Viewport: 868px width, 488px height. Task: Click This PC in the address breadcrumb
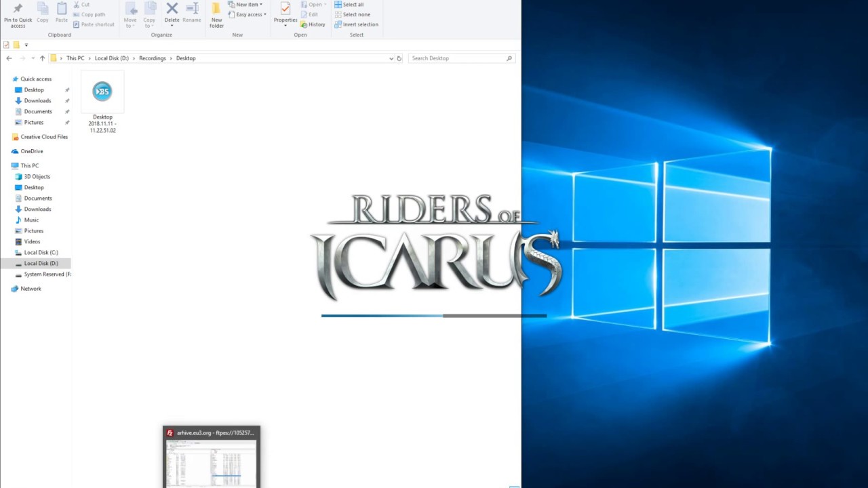(x=75, y=58)
